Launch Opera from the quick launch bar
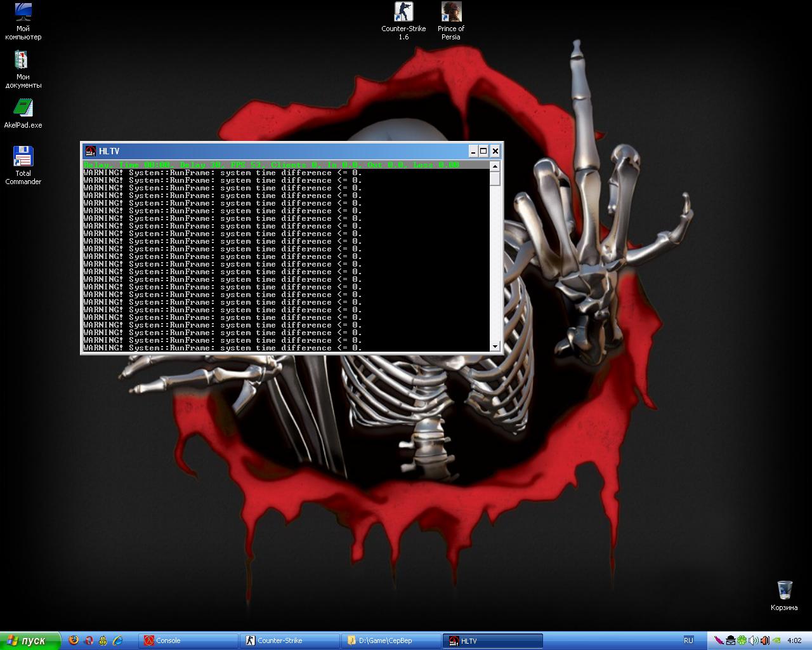812x650 pixels. [x=89, y=640]
